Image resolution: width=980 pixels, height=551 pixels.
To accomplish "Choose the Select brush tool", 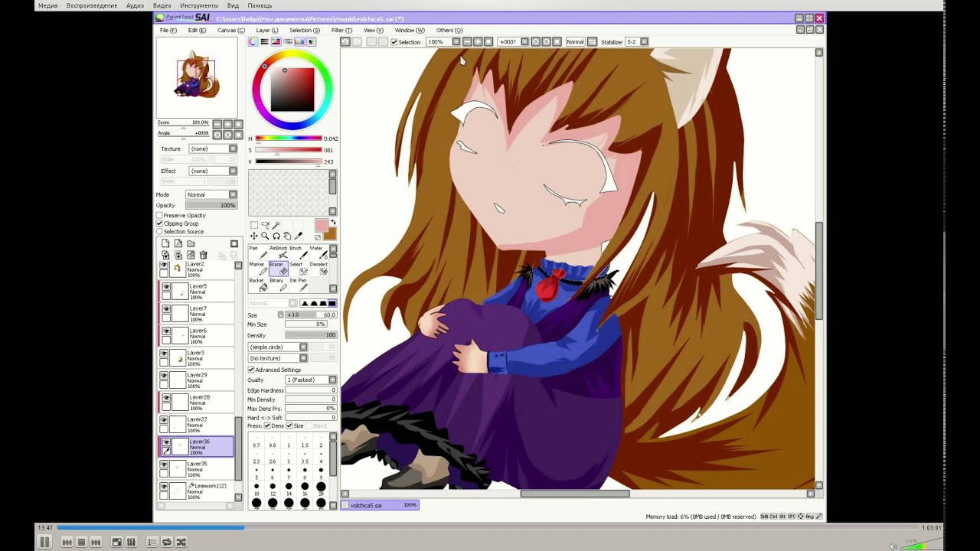I will click(x=297, y=269).
